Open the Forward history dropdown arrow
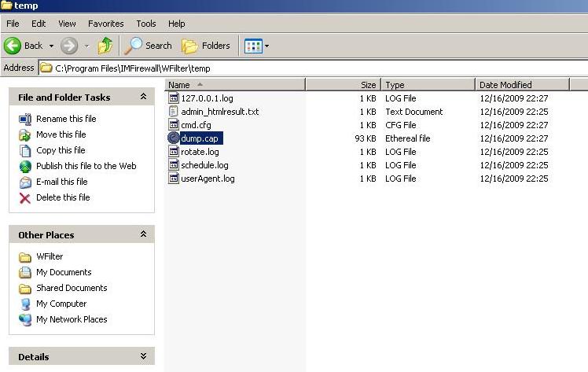 click(86, 46)
